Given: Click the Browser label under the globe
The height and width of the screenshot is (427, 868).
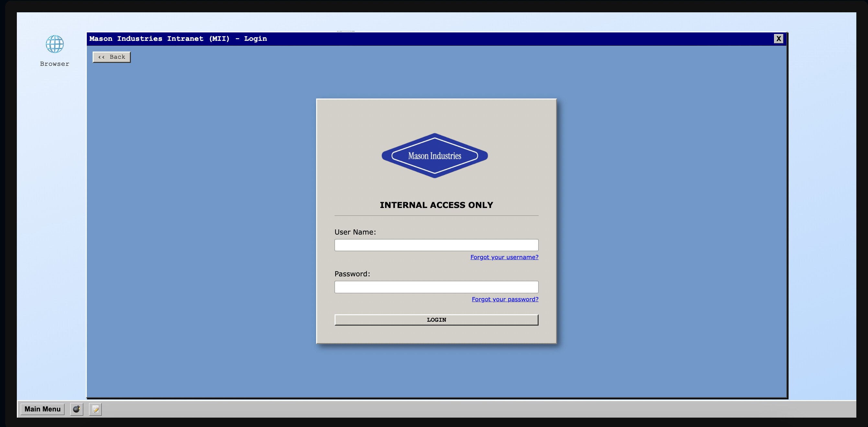Looking at the screenshot, I should click(54, 63).
